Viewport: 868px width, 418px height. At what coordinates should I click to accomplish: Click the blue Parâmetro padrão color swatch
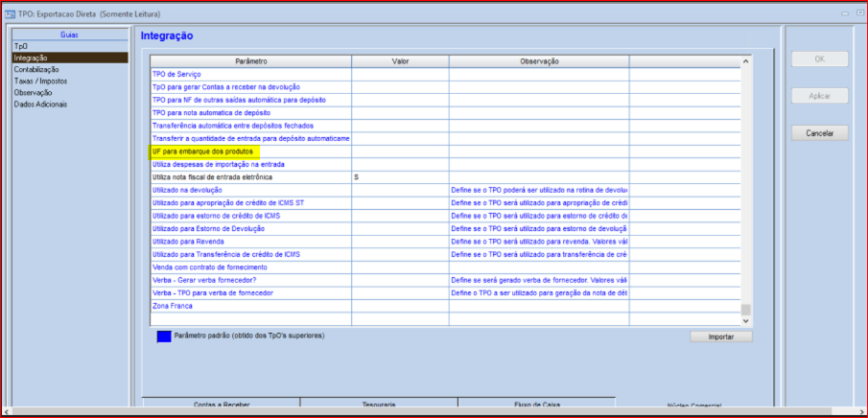point(164,336)
